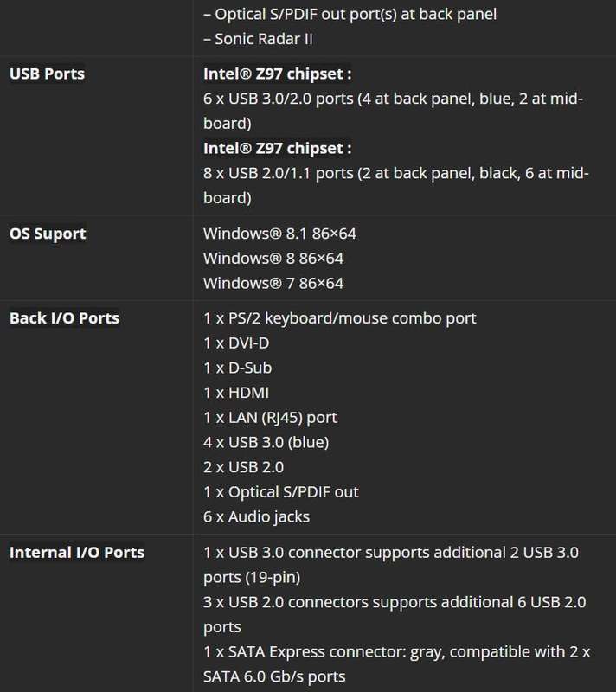Click the second Intel Z97 chipset heading
Viewport: 616px width, 692px height.
(278, 148)
